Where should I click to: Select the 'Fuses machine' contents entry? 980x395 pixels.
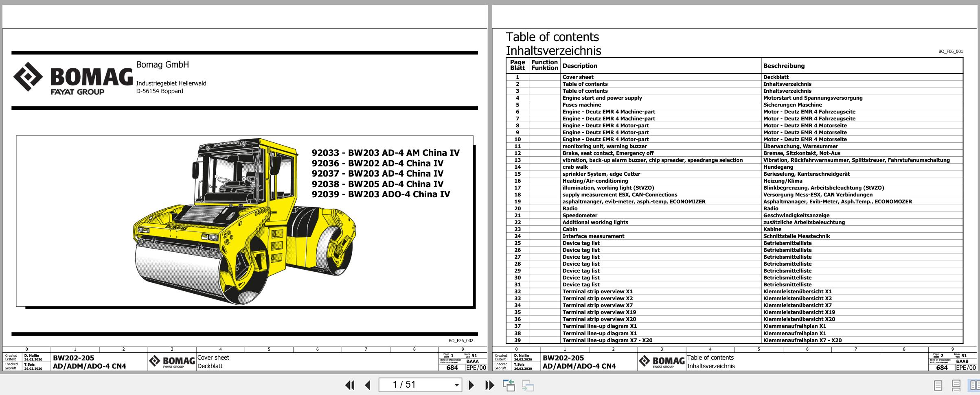click(x=581, y=105)
